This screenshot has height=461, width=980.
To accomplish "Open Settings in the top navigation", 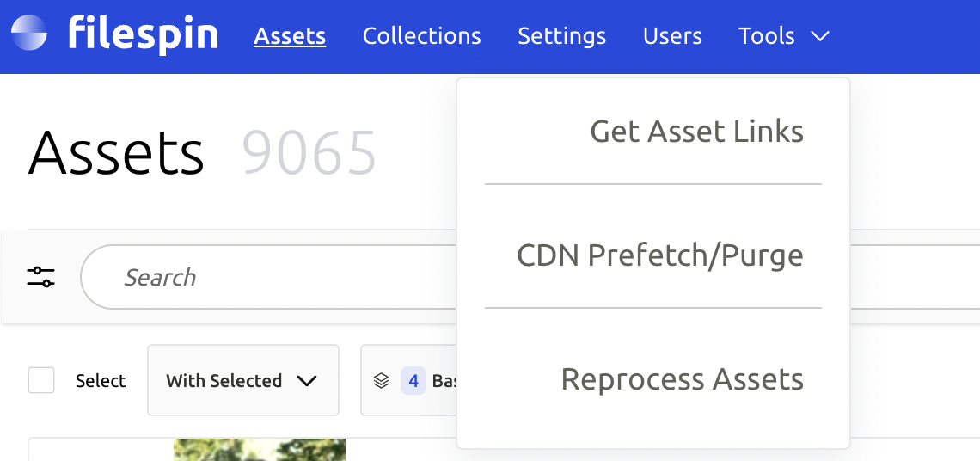I will point(561,36).
